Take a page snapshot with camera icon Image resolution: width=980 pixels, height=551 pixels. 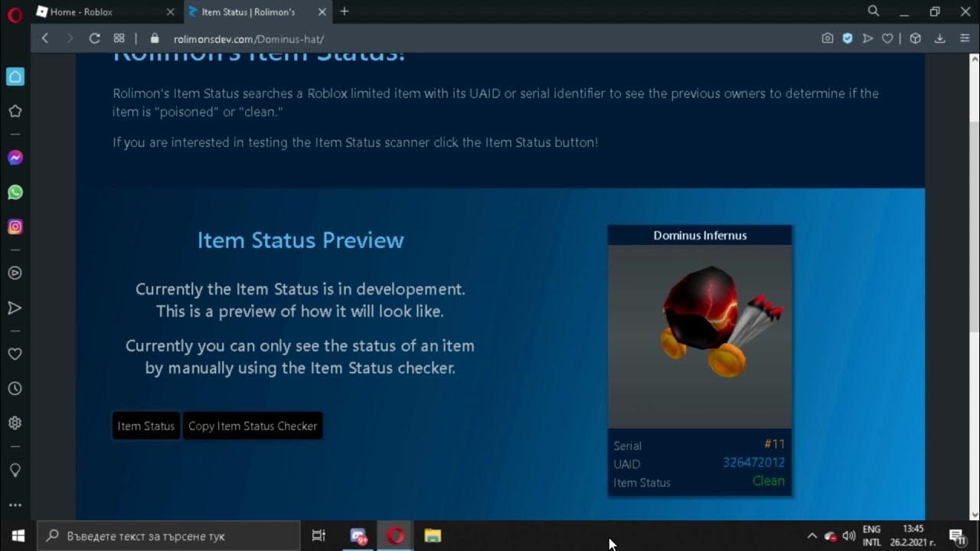pos(828,38)
